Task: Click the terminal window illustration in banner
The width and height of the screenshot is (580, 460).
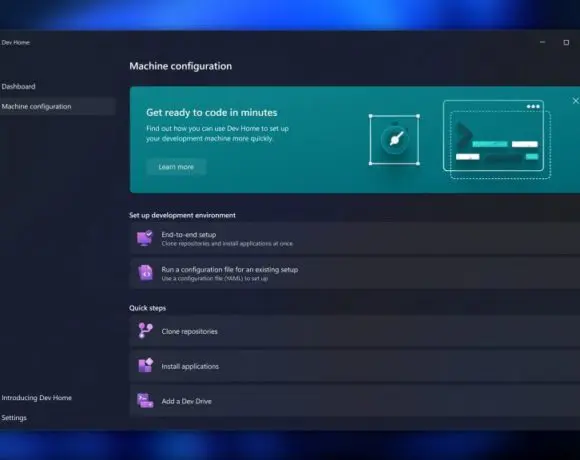Action: 496,139
